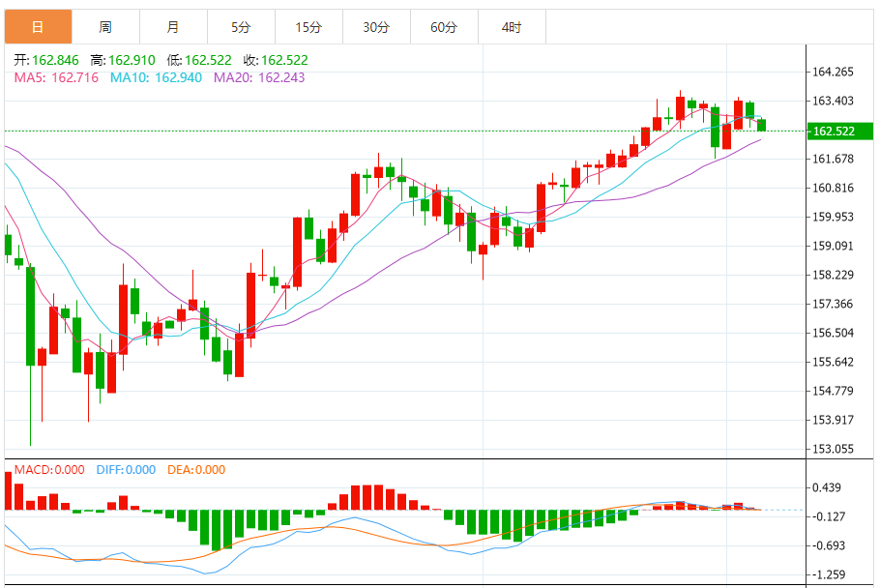Click the DIFF:0.000 indicator label
880x588 pixels.
pos(126,470)
